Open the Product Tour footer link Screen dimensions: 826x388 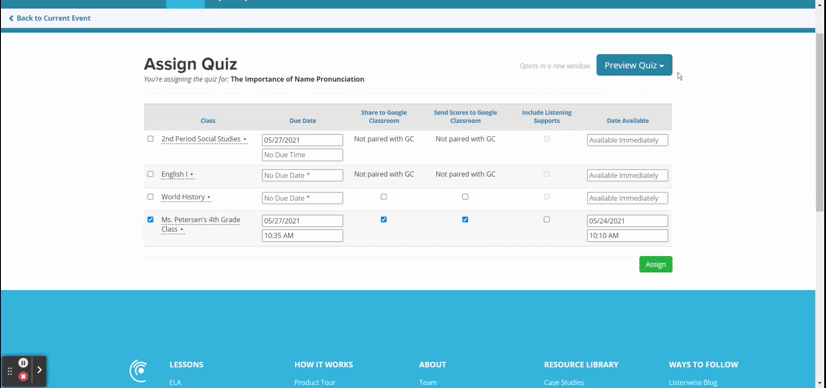click(314, 383)
